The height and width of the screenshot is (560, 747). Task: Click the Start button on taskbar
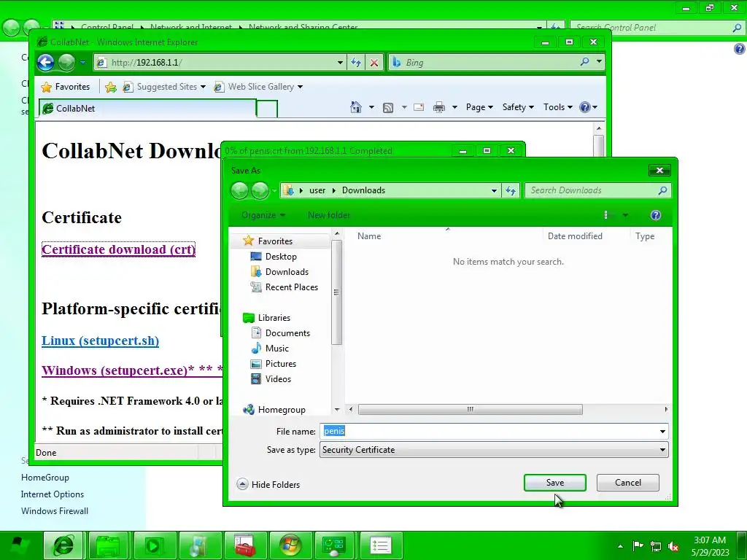[x=18, y=545]
